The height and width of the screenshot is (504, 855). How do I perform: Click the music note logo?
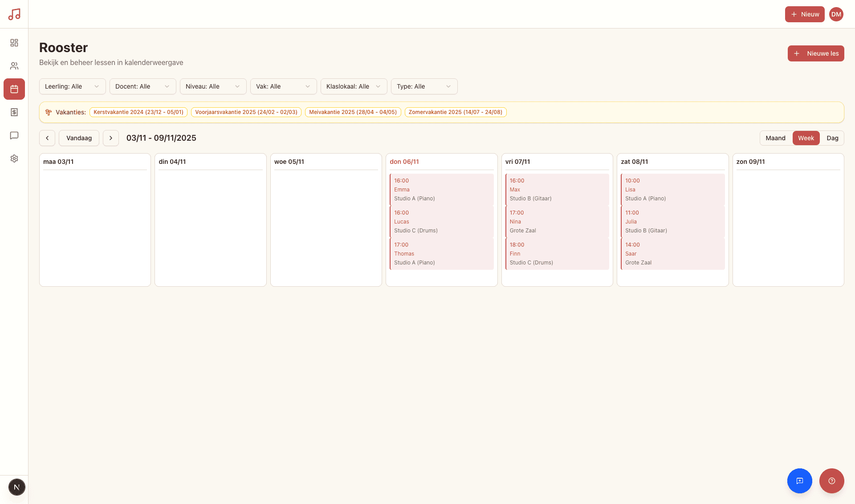pos(15,14)
